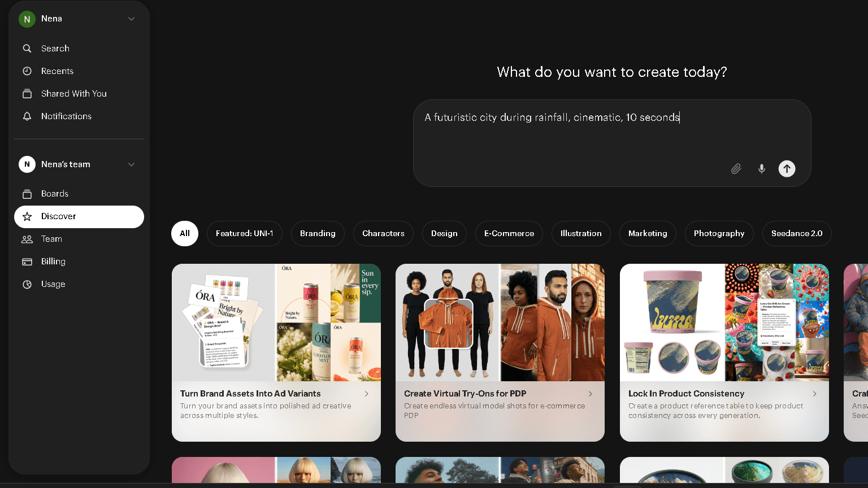
Task: Open Lock In Product Consistency chevron
Action: [814, 394]
